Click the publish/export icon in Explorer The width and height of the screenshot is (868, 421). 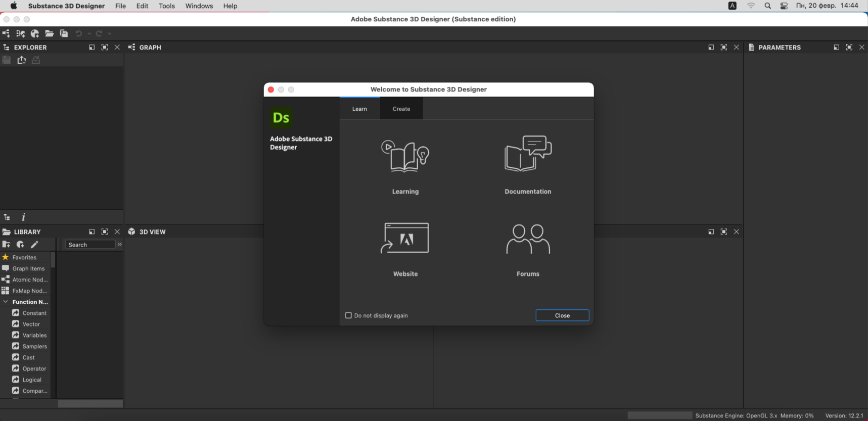tap(21, 60)
